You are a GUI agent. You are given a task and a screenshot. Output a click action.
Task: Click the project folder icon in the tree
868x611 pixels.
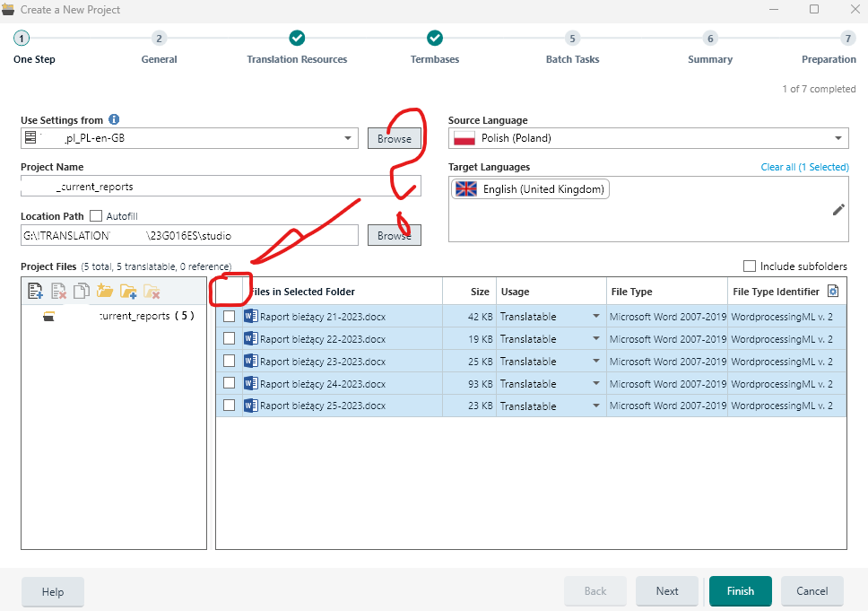[48, 317]
